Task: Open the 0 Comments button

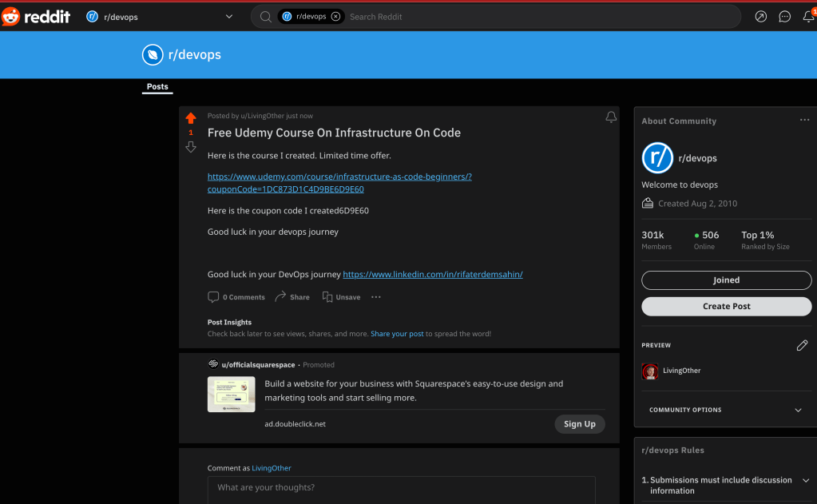Action: (236, 297)
